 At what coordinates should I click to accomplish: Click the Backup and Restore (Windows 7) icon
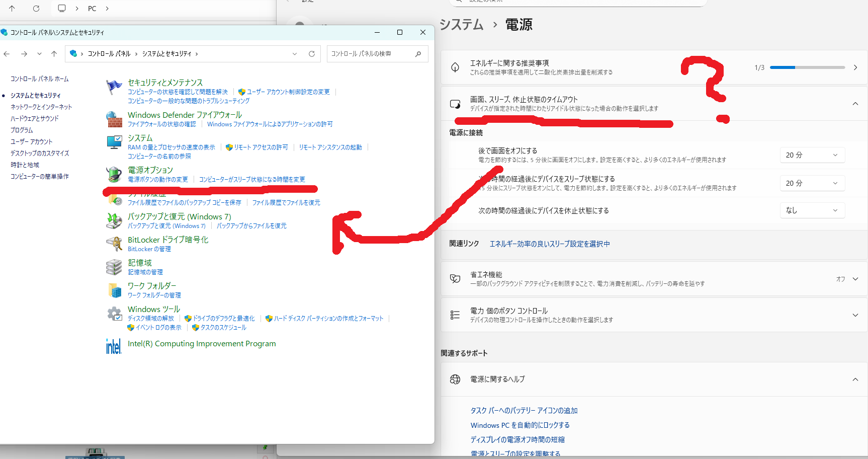coord(114,220)
